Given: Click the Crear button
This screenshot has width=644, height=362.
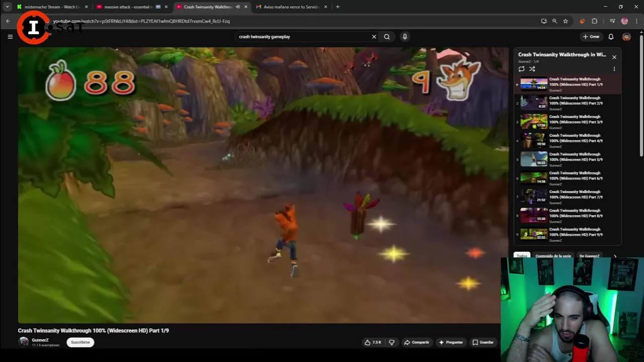Looking at the screenshot, I should pos(591,37).
